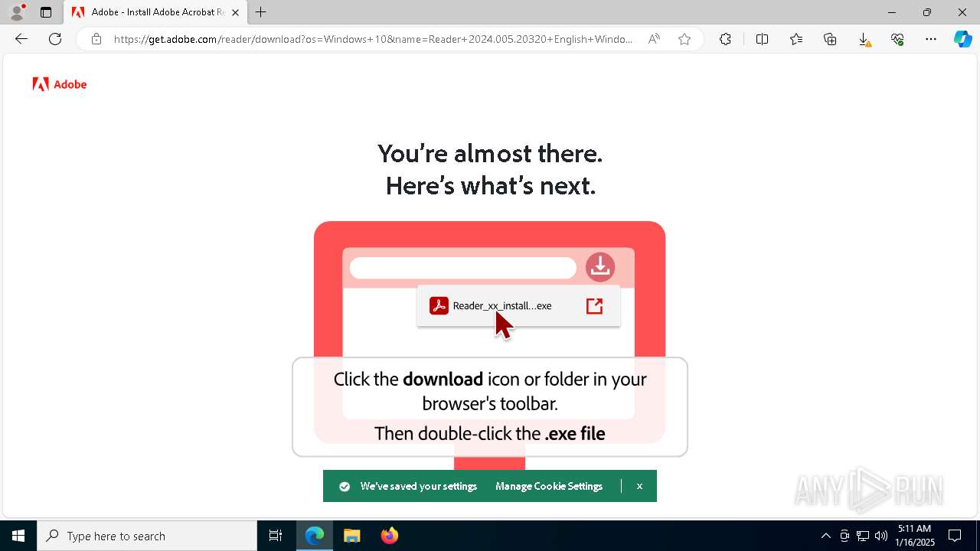980x551 pixels.
Task: Click the 'Then double-click the .exe file' text
Action: [490, 433]
